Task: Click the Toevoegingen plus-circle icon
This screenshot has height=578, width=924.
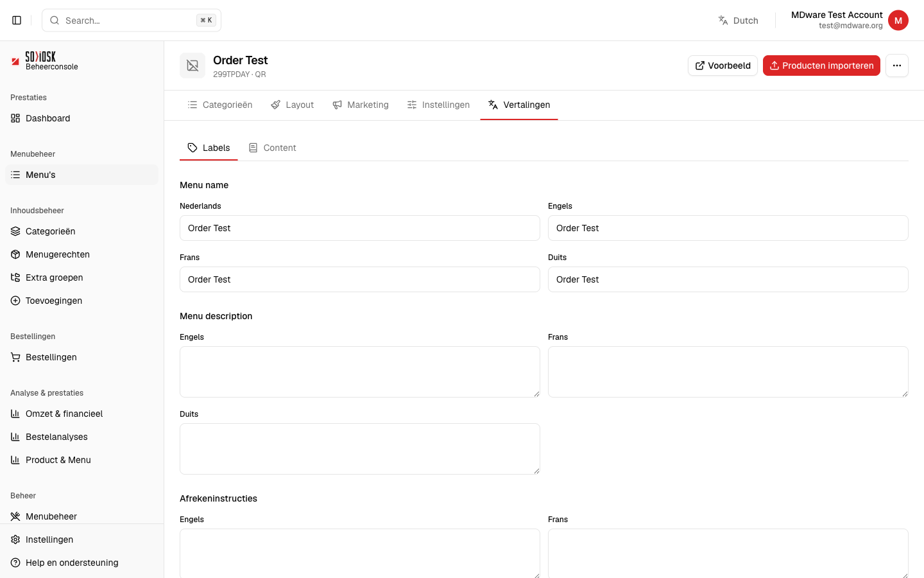Action: 15,301
